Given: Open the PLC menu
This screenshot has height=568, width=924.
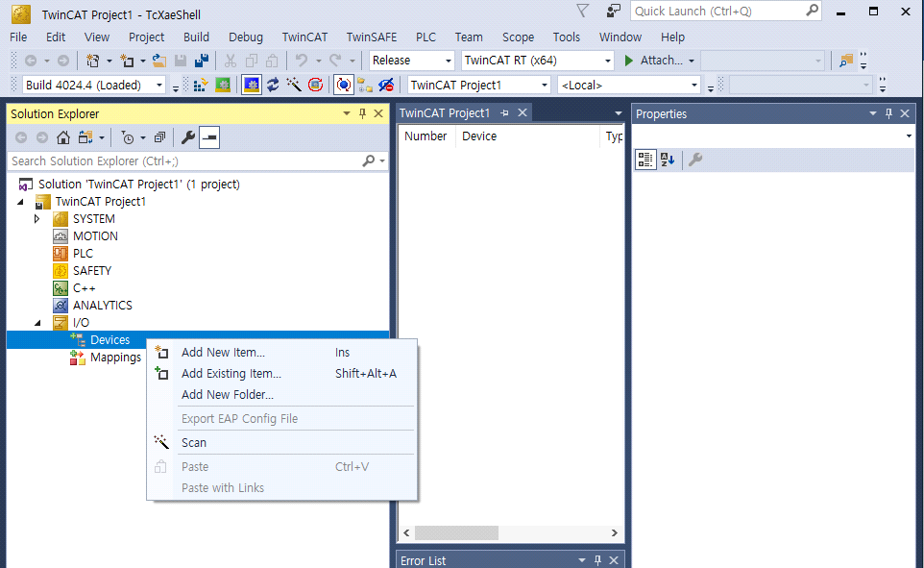Looking at the screenshot, I should pyautogui.click(x=426, y=37).
